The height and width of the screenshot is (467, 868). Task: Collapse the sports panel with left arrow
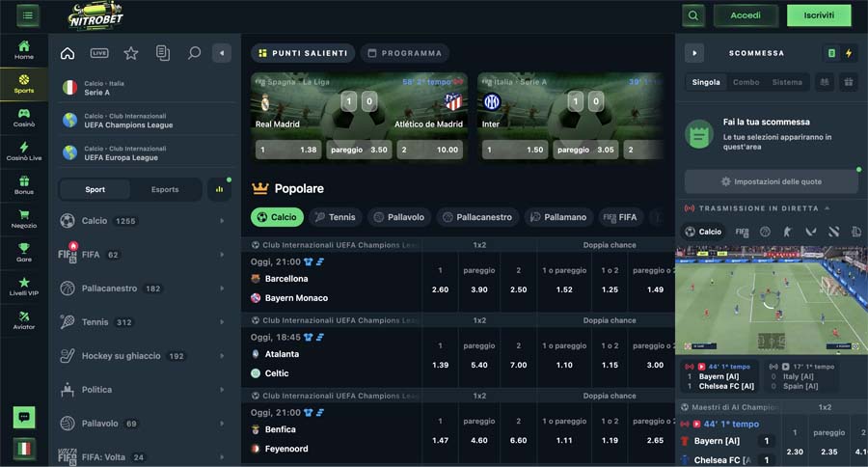222,53
